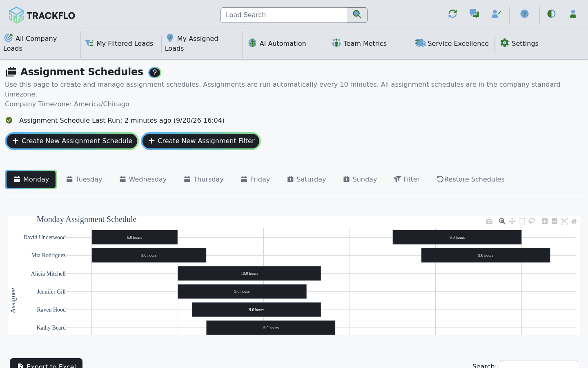The image size is (588, 368).
Task: Click Create New Assignment Schedule button
Action: 72,141
